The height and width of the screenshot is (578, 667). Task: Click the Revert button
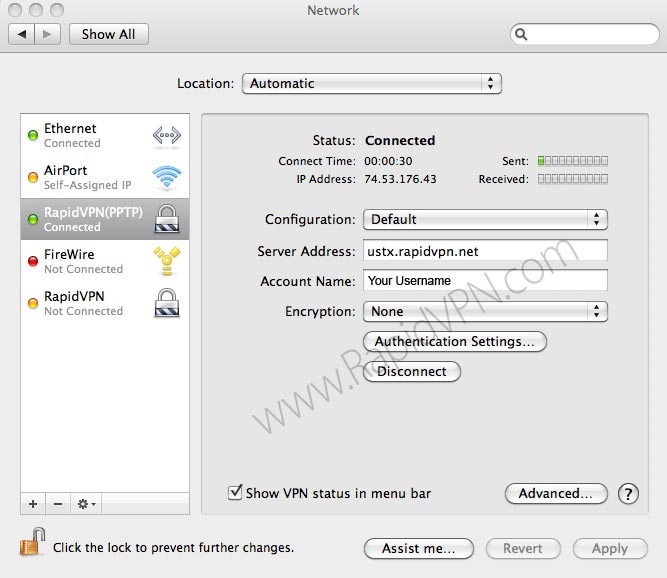[523, 548]
